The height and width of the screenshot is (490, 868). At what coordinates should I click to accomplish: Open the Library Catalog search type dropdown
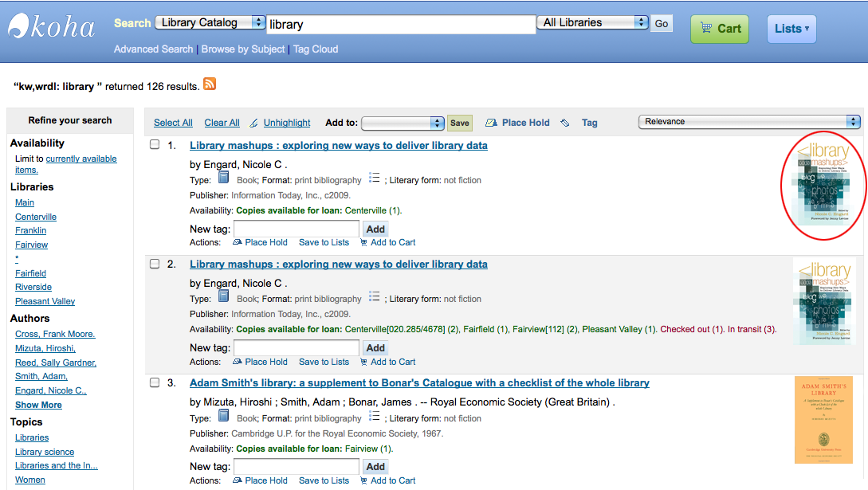210,22
